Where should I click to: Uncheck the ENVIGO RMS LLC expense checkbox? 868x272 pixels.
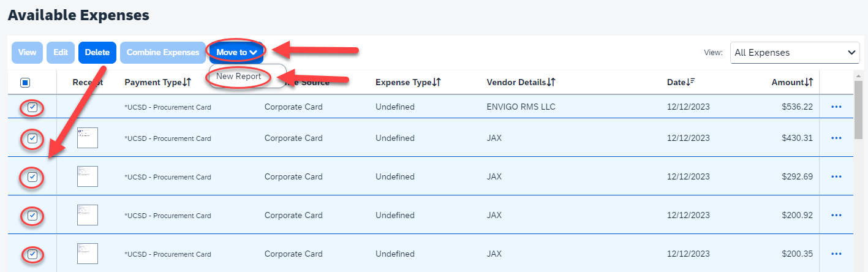coord(32,108)
